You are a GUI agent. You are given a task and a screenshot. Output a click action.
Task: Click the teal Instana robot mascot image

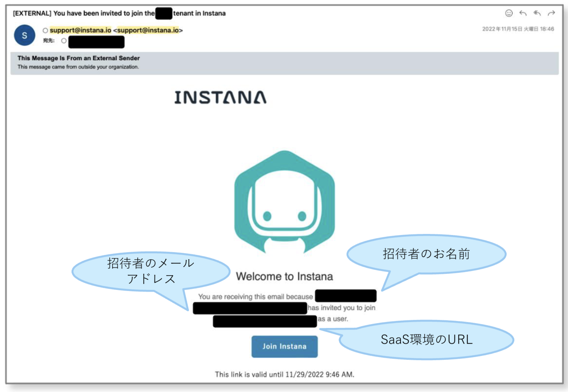284,201
